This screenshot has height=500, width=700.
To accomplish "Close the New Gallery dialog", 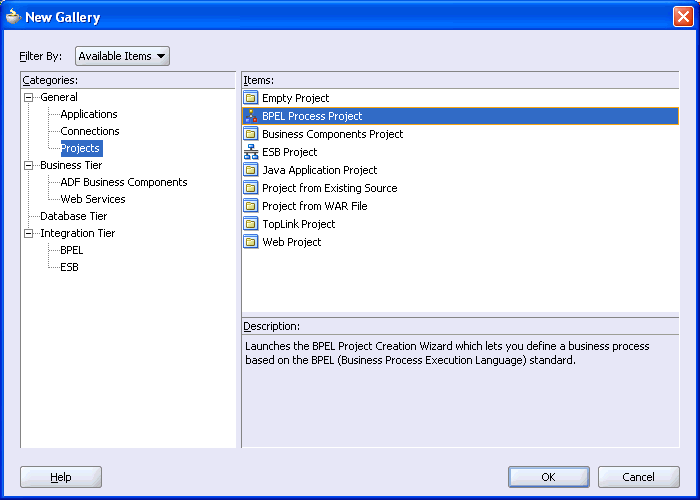I will [x=683, y=17].
